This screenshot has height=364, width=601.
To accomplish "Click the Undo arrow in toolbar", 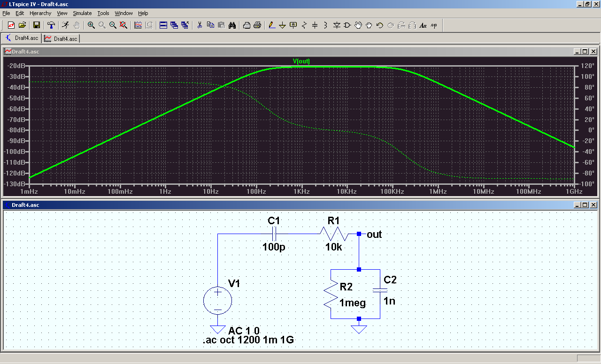I will 379,25.
